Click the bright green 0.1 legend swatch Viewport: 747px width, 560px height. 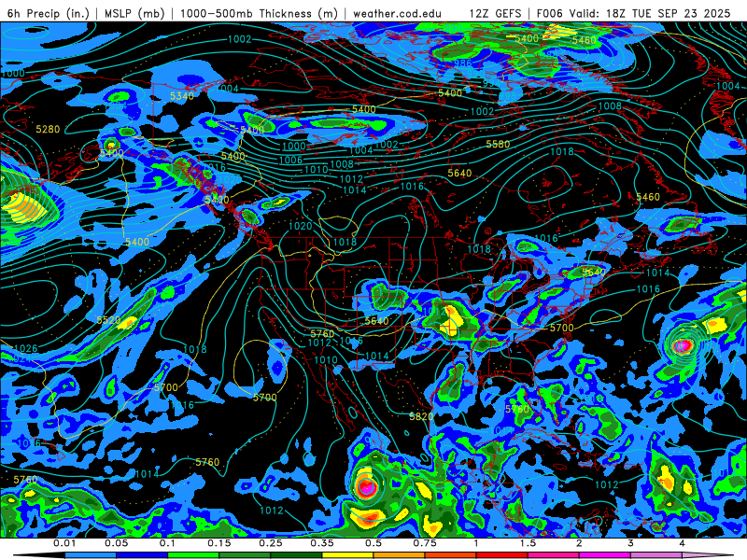pyautogui.click(x=193, y=555)
